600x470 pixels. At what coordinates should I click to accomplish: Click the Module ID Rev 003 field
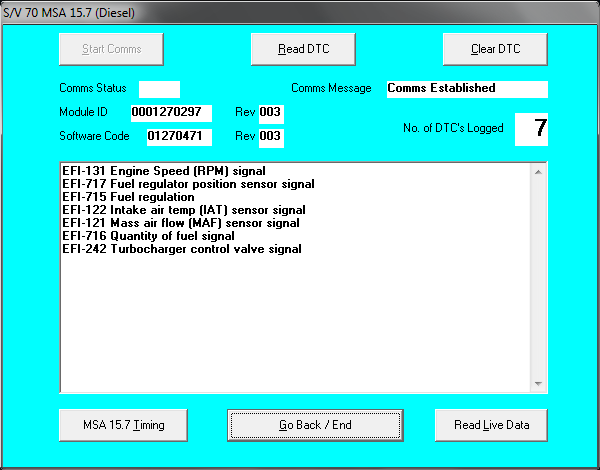(x=271, y=114)
